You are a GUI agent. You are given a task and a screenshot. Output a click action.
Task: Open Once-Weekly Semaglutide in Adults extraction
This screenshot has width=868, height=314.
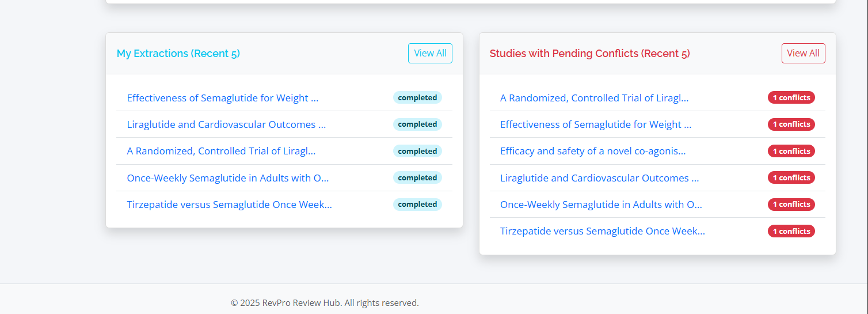click(x=228, y=178)
